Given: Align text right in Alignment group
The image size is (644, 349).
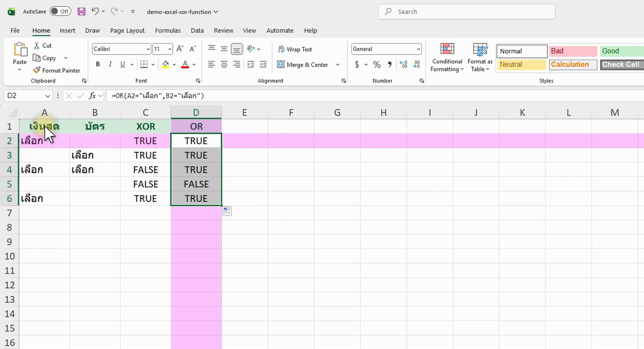Looking at the screenshot, I should (x=237, y=64).
